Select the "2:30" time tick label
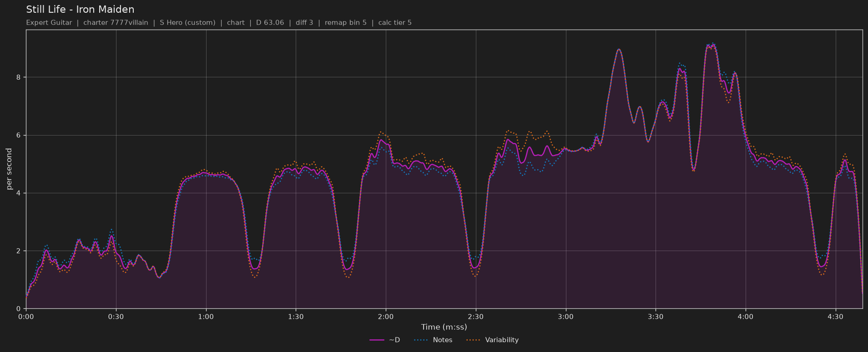Viewport: 868px width, 352px height. click(x=476, y=317)
